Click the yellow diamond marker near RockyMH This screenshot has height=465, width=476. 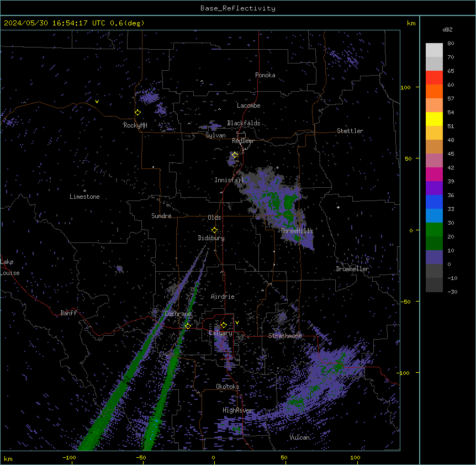tap(138, 113)
